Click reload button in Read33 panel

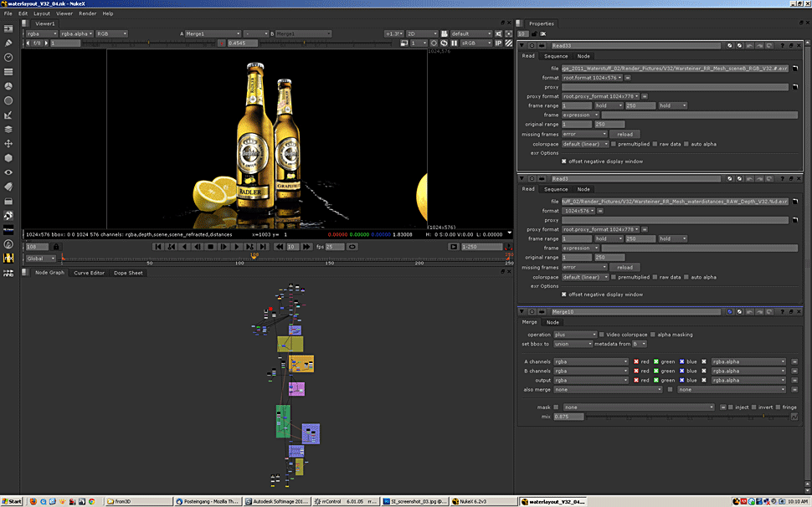(624, 134)
